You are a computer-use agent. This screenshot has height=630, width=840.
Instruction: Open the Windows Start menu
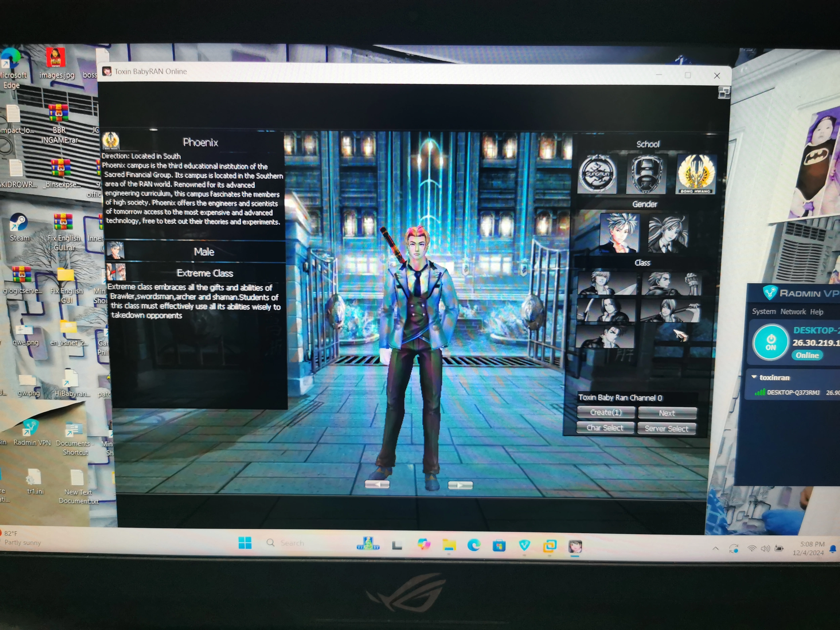(x=245, y=543)
